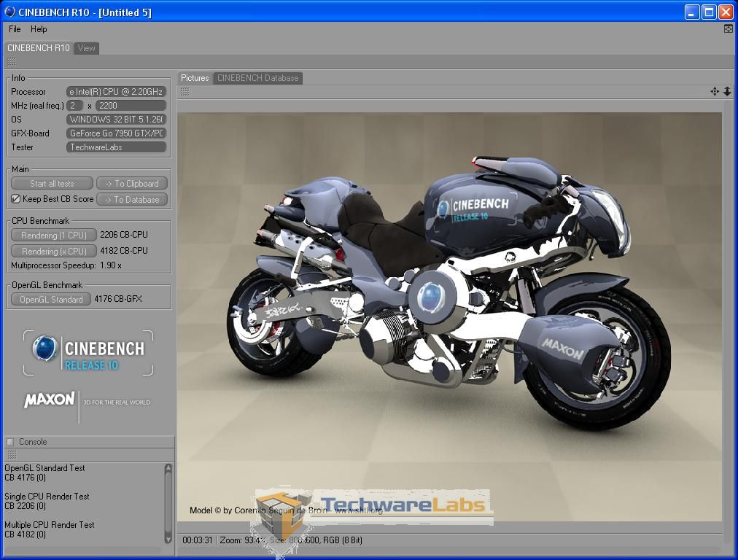Click the RGB (8 Bit) status text
This screenshot has width=738, height=560.
343,540
